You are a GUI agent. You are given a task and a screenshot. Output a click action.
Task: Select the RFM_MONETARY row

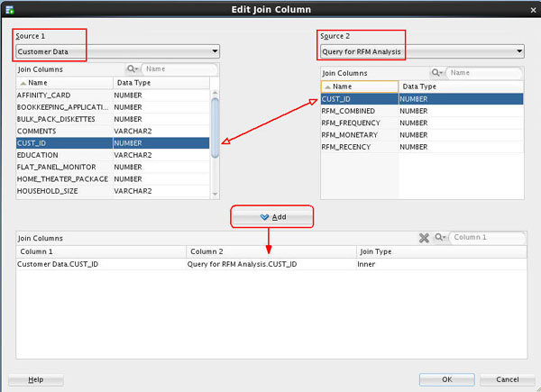(422, 135)
